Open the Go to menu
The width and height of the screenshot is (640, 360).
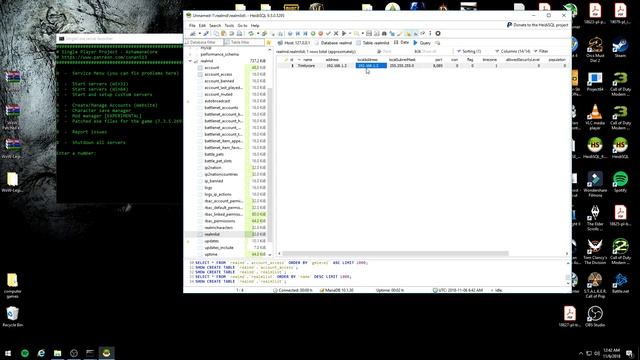[242, 25]
